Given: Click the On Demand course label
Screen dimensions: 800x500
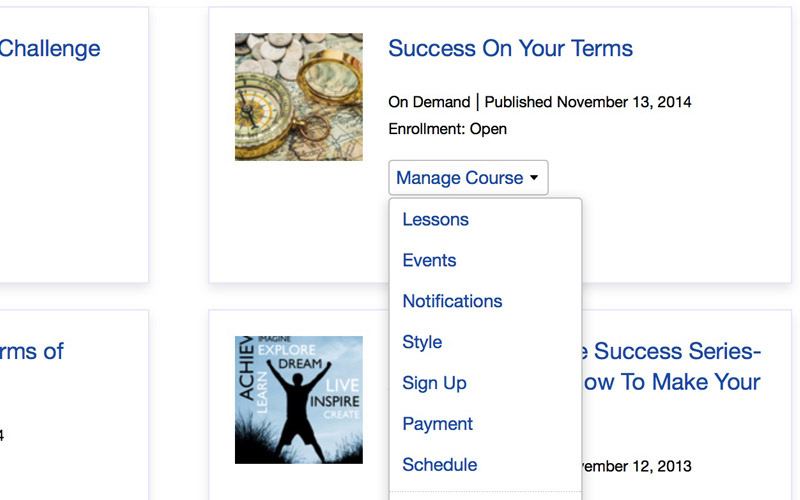Looking at the screenshot, I should [428, 102].
